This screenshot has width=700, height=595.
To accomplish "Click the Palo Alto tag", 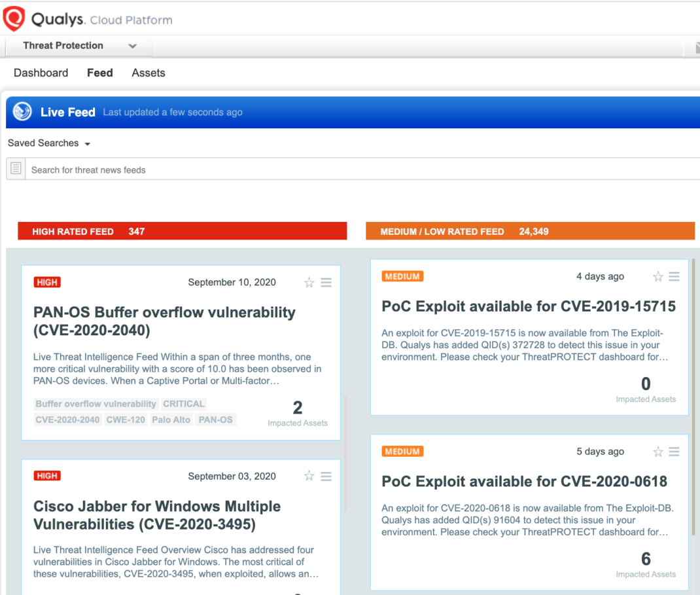I will coord(171,420).
